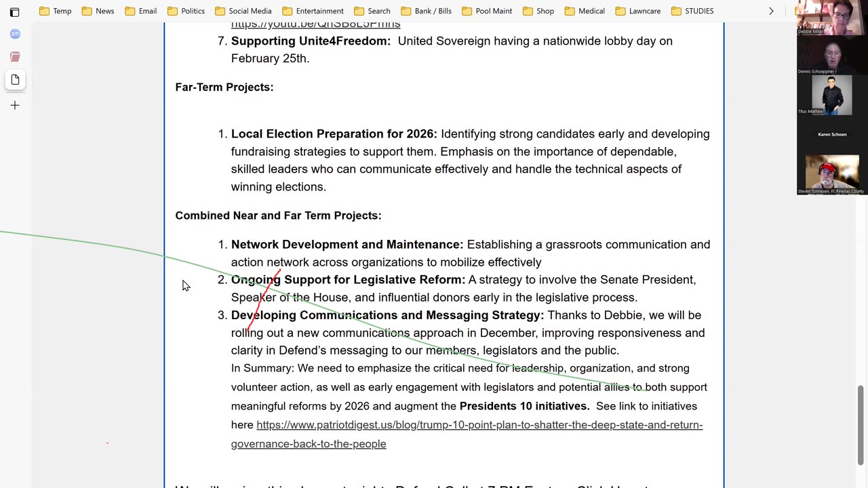The image size is (868, 488).
Task: Open the News bookmarks folder
Action: pyautogui.click(x=98, y=11)
